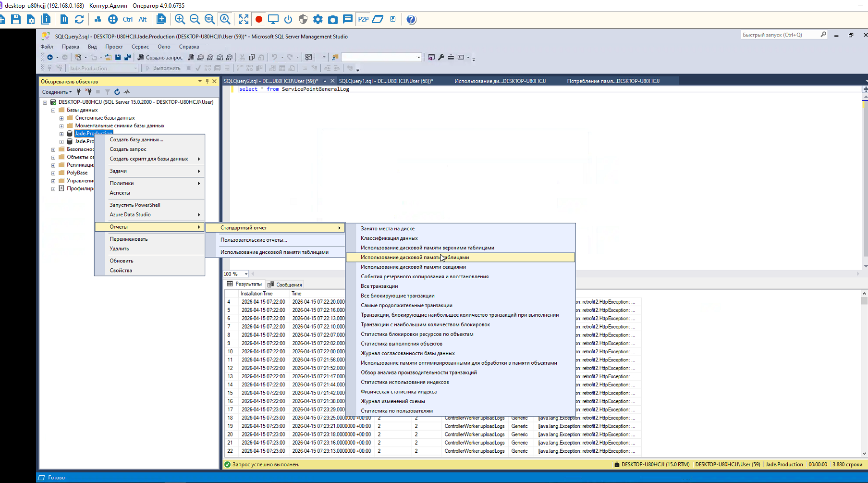Click the activity monitor icon in Object Explorer
Viewport: 868px width, 483px height.
127,92
